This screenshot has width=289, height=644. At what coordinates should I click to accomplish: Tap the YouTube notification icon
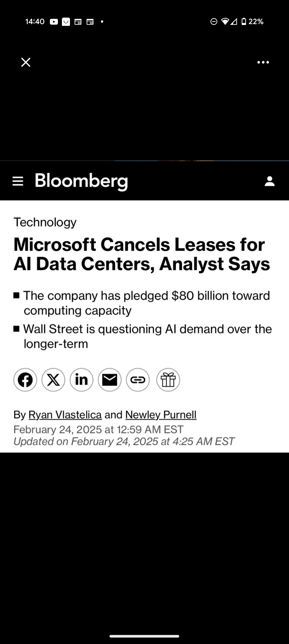(54, 22)
